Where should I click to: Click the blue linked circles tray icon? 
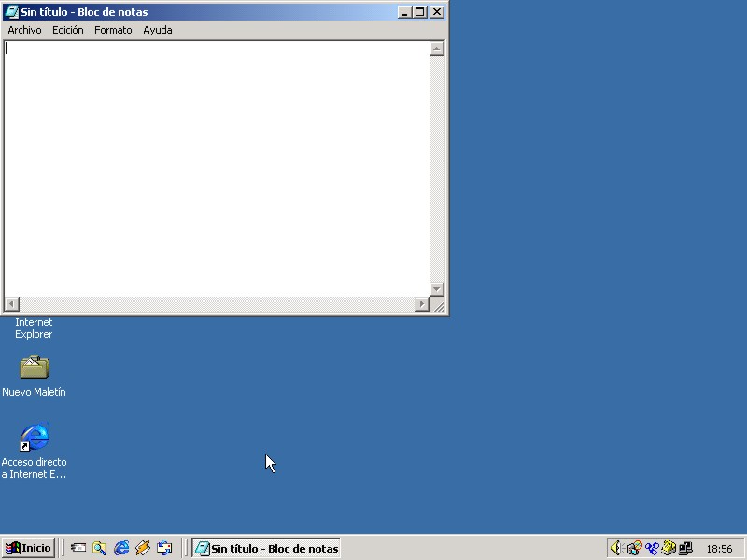click(652, 549)
